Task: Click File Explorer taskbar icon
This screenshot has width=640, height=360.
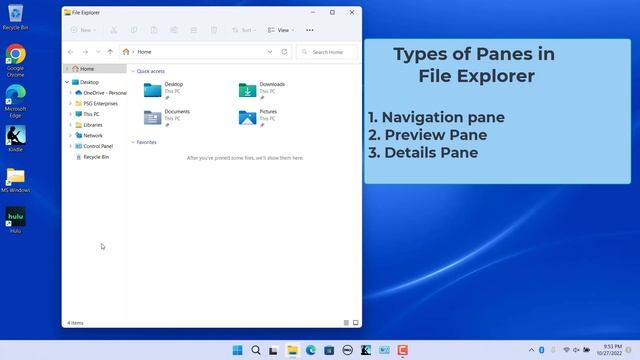Action: (292, 350)
